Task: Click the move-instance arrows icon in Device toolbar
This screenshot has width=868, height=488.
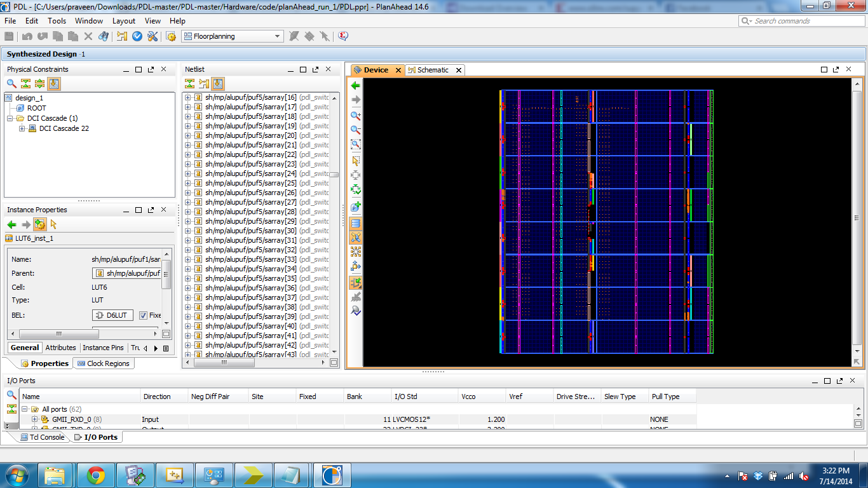Action: point(356,266)
